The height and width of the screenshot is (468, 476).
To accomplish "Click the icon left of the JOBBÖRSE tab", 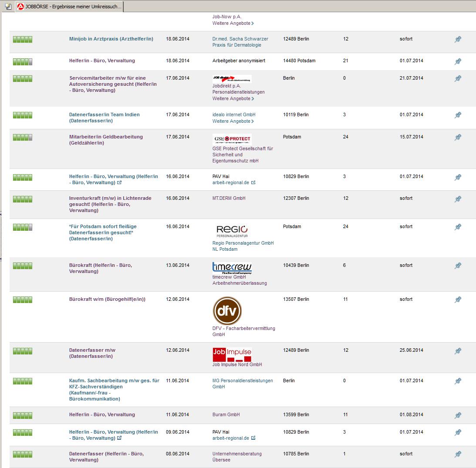I will pyautogui.click(x=8, y=7).
